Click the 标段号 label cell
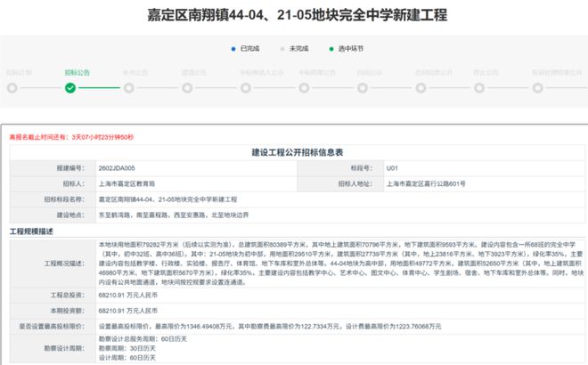 point(340,168)
